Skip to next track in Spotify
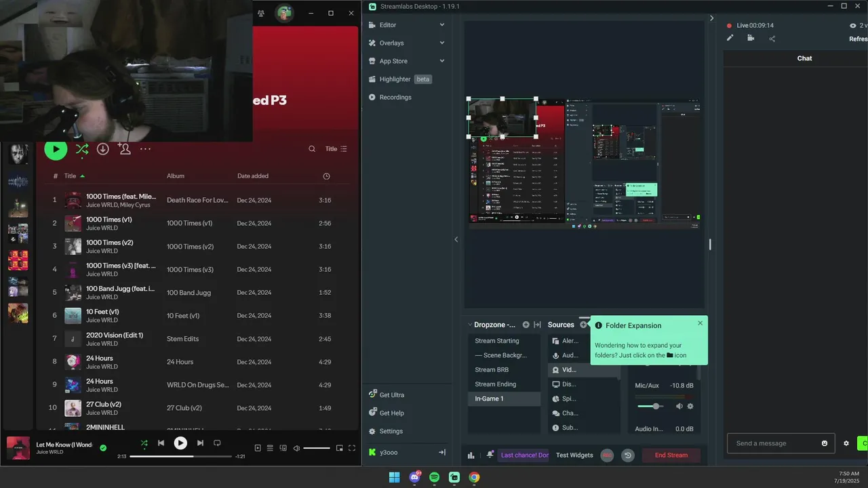The width and height of the screenshot is (868, 488). (200, 443)
